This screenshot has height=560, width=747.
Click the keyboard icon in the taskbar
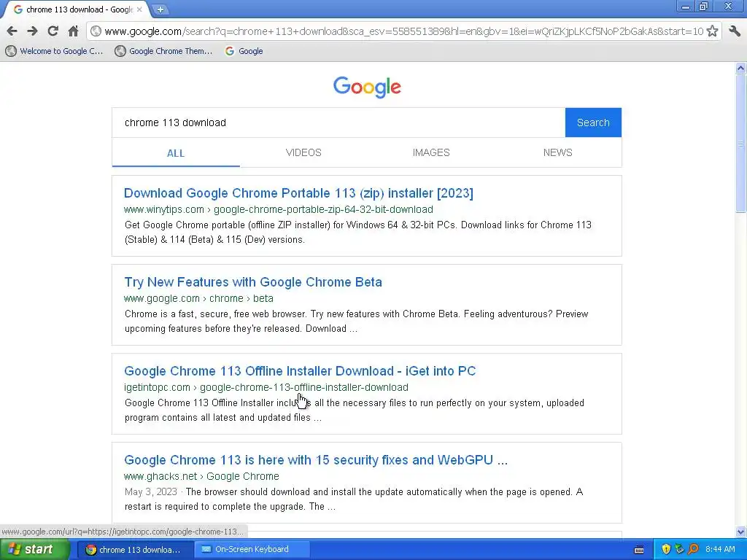(639, 550)
